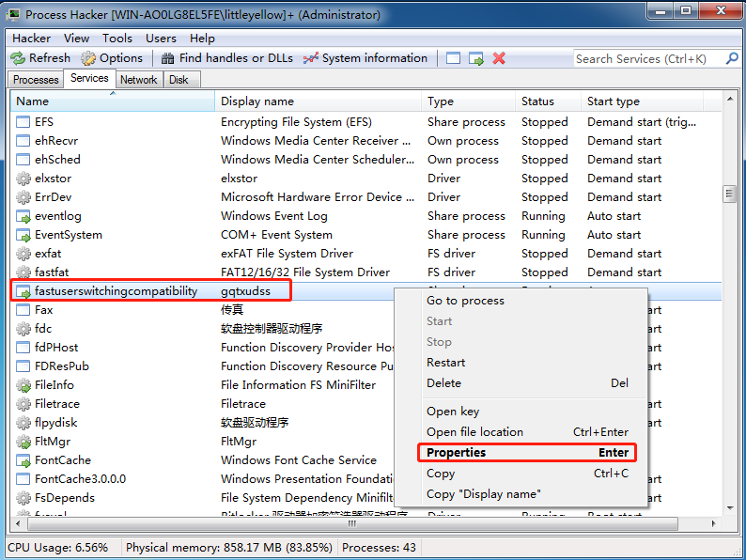This screenshot has height=560, width=746.
Task: Click the Search Services input field
Action: click(x=649, y=58)
